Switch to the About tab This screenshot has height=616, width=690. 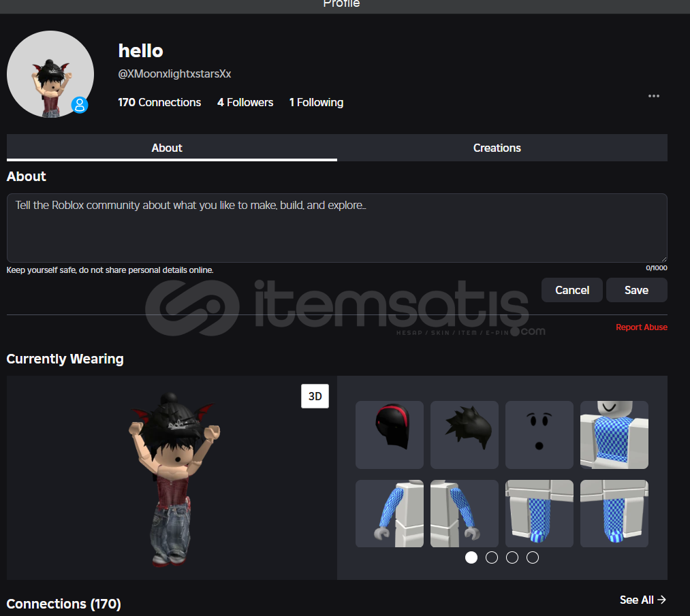[172, 148]
